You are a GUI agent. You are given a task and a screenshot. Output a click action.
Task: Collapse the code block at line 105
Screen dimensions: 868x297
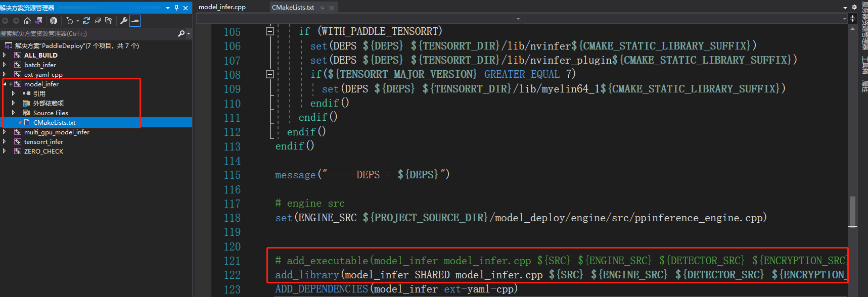[x=270, y=31]
